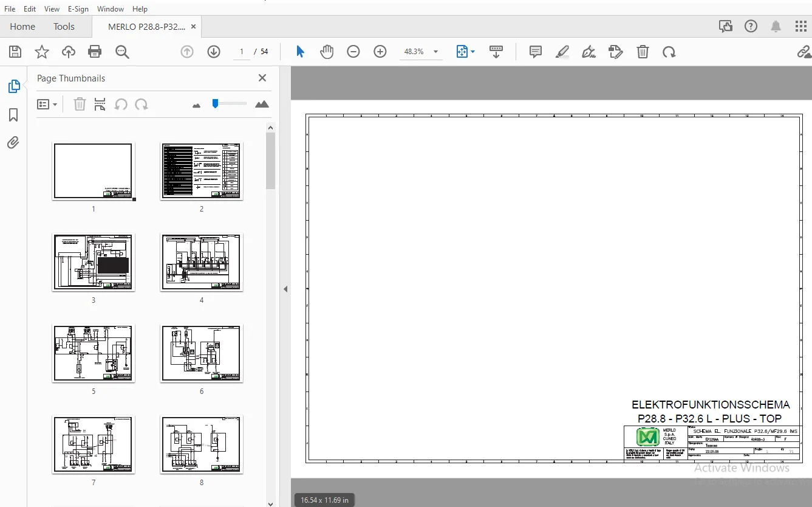Select page 8 thumbnail

click(x=202, y=444)
